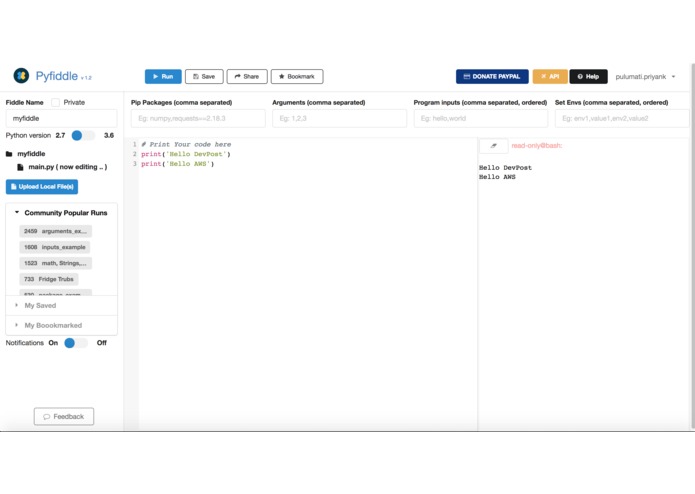
Task: Open the pulumati.priyank user dropdown
Action: (x=645, y=77)
